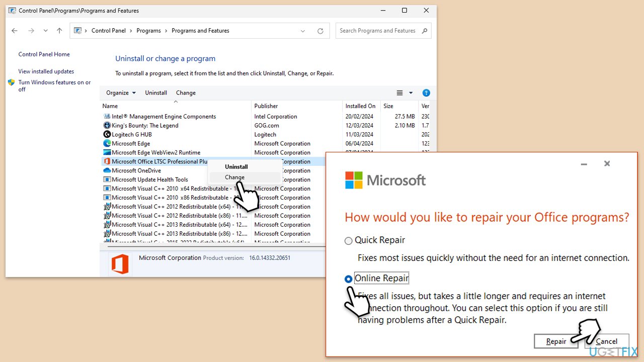This screenshot has height=362, width=644.
Task: Choose Uninstall from the context menu
Action: click(x=236, y=167)
